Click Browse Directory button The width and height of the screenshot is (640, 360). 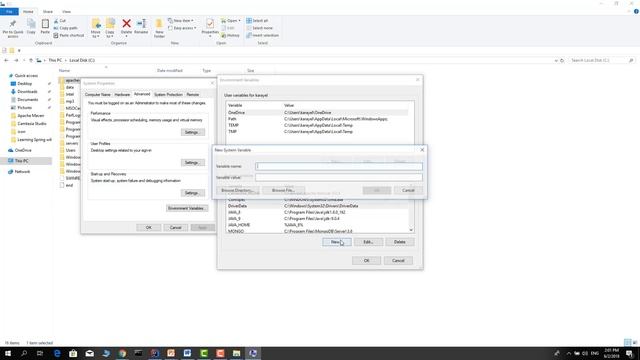click(x=238, y=191)
